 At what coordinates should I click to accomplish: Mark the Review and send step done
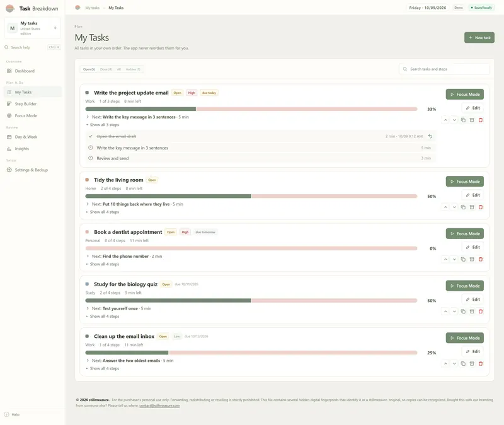(91, 158)
